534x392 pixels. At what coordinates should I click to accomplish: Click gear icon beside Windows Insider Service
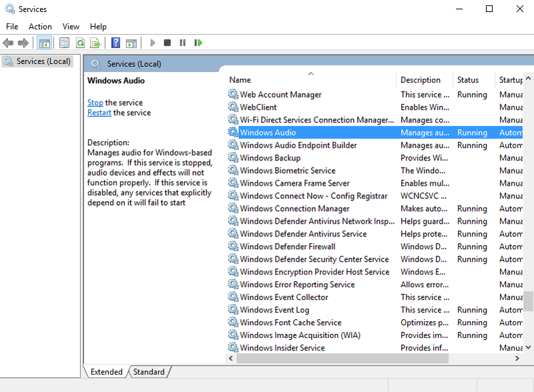pyautogui.click(x=233, y=347)
